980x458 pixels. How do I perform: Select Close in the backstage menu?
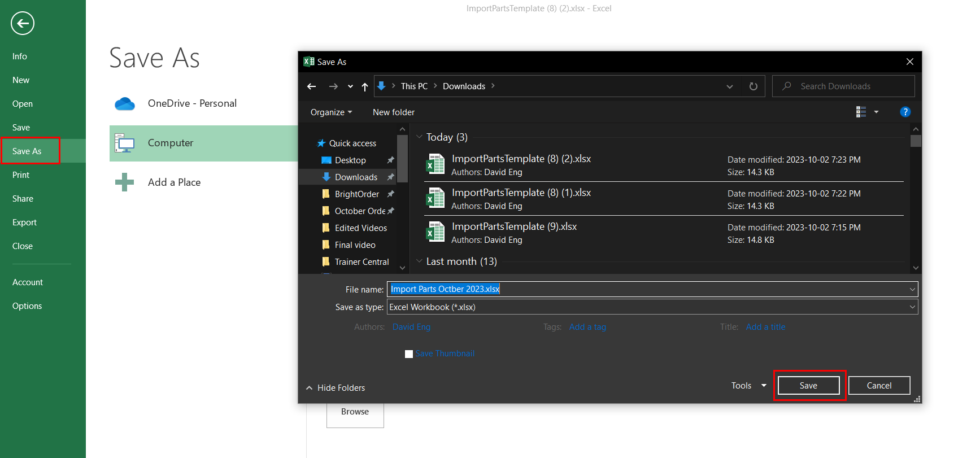[23, 246]
